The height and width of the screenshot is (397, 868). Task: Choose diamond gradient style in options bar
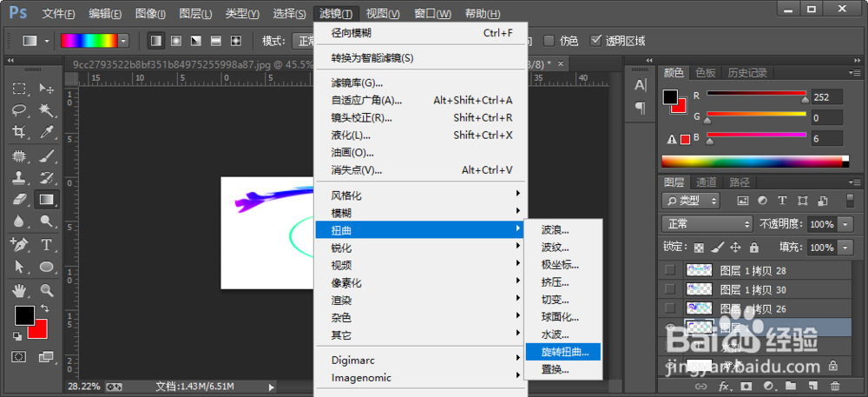click(x=236, y=41)
